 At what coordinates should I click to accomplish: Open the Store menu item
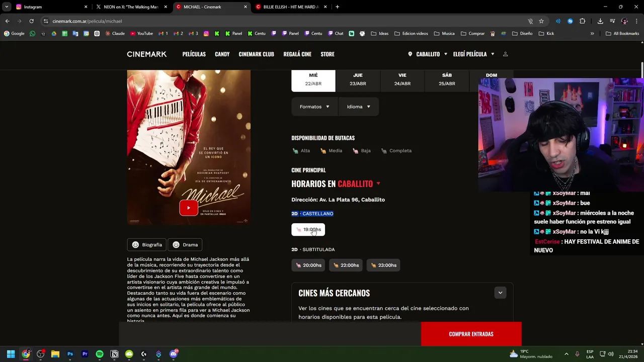tap(328, 54)
